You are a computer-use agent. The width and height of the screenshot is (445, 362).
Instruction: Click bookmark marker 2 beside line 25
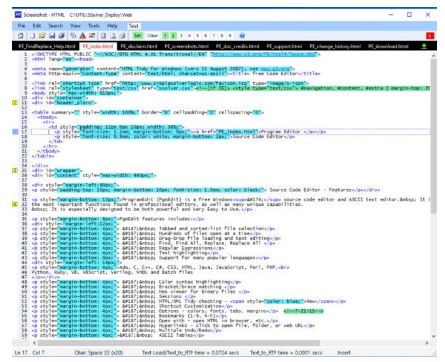pos(15,170)
